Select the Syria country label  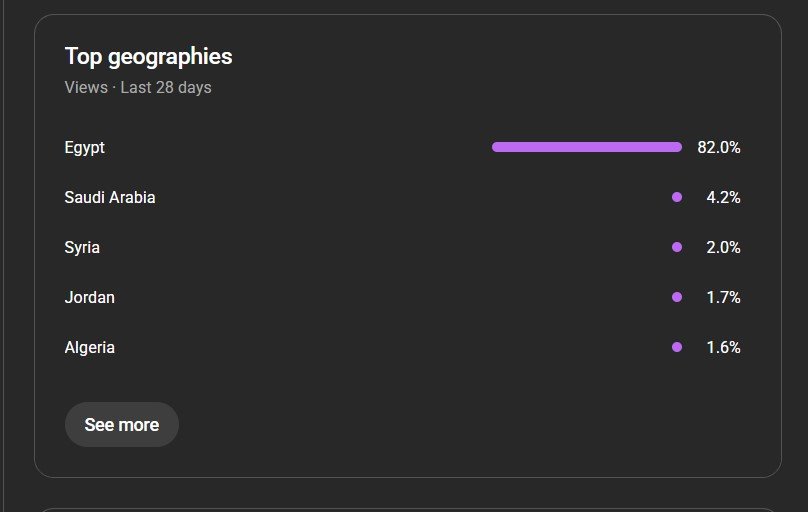82,247
